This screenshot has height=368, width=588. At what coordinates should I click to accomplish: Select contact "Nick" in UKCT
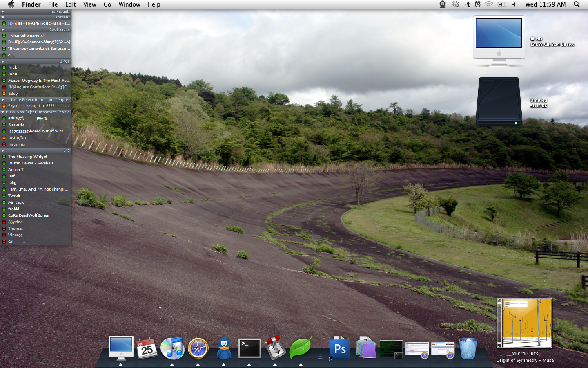point(36,67)
